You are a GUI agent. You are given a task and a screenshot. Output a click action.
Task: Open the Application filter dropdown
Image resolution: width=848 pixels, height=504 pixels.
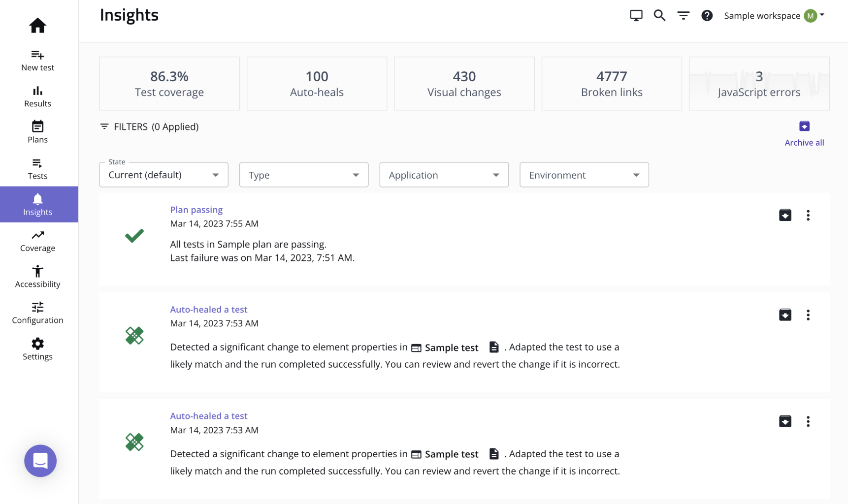pos(444,175)
